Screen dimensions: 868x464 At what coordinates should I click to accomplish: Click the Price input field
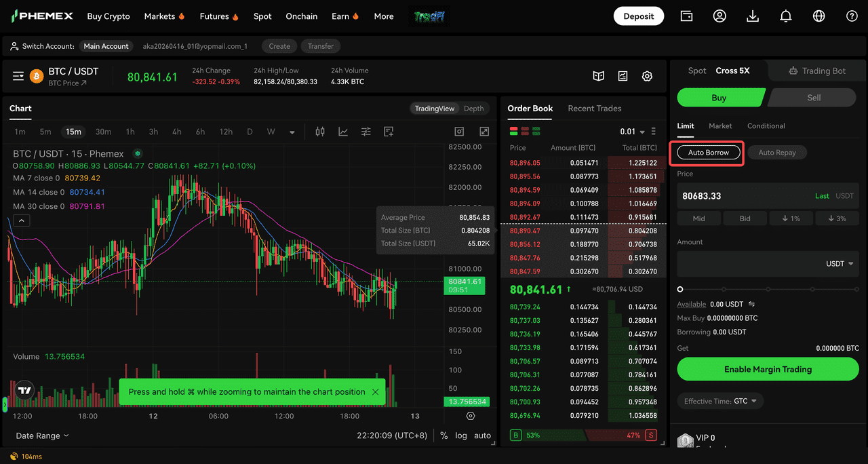pyautogui.click(x=768, y=195)
